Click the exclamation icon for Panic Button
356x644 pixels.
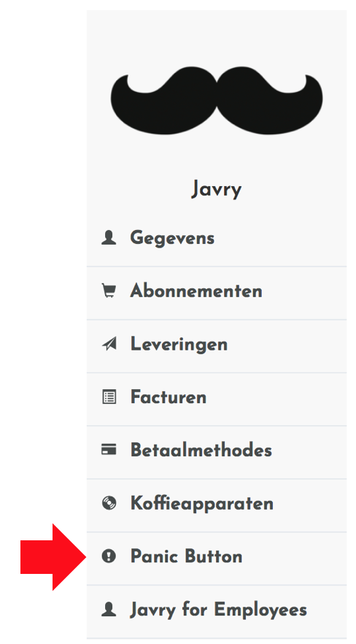point(109,556)
